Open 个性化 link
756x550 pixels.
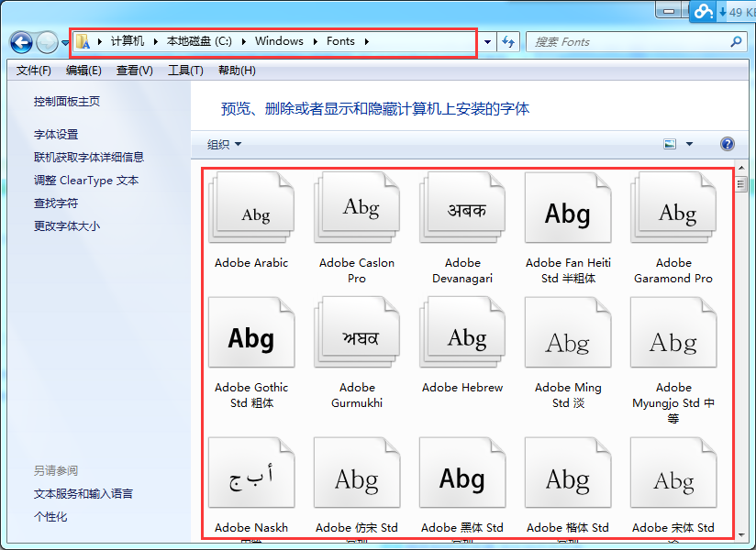click(x=50, y=517)
